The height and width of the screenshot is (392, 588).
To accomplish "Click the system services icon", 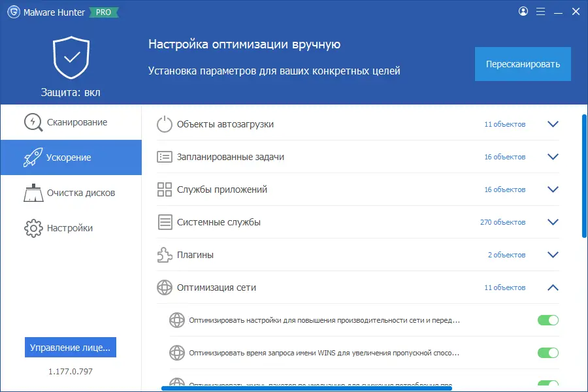I will click(x=164, y=222).
